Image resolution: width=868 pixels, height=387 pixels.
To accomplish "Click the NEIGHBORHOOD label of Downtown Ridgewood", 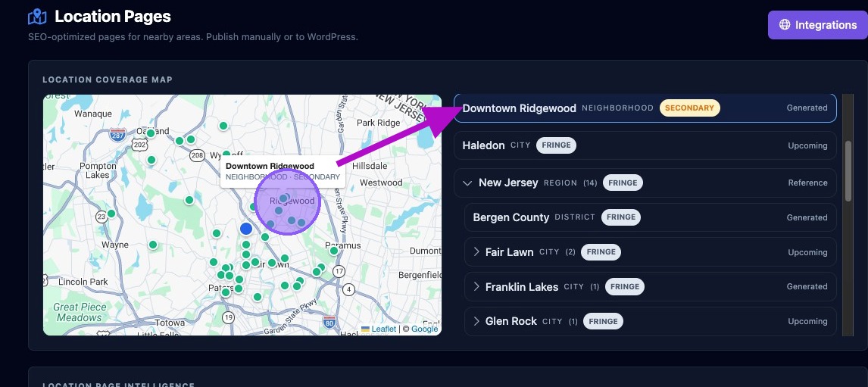I will [x=618, y=108].
